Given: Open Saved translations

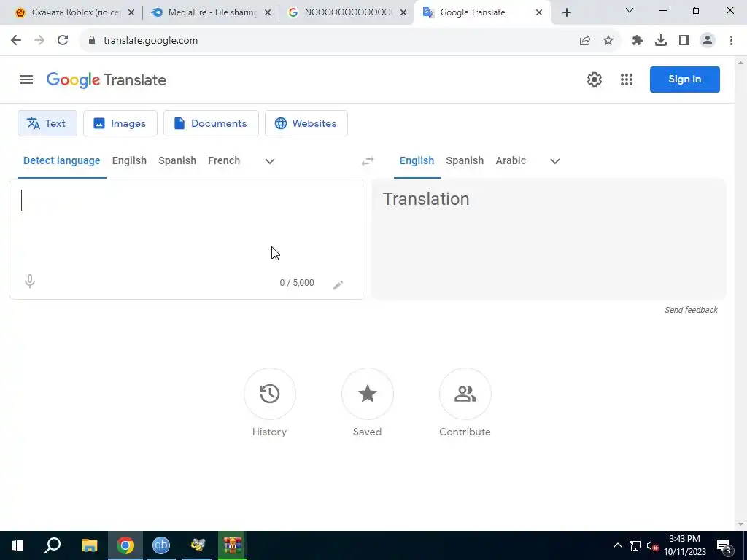Looking at the screenshot, I should pos(368,394).
